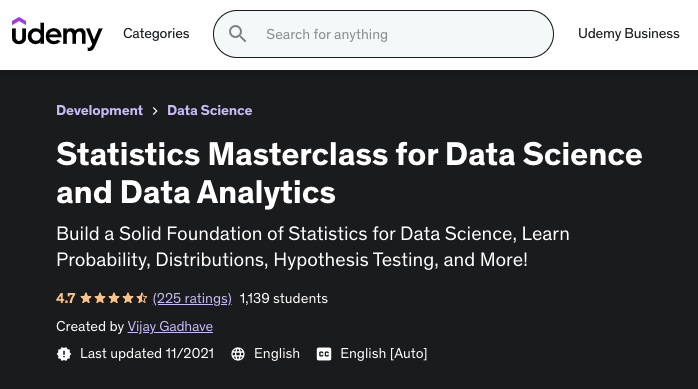Viewport: 698px width, 389px height.
Task: Click the last updated alert badge icon
Action: [x=64, y=354]
